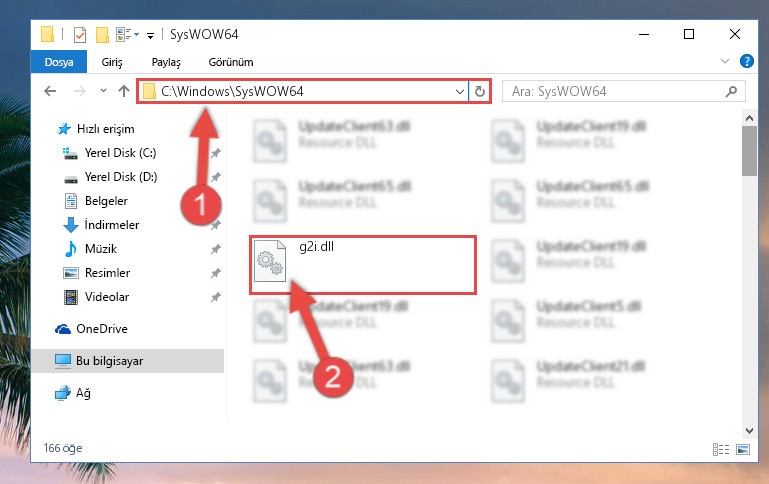Image resolution: width=769 pixels, height=484 pixels.
Task: Toggle the pin next to Müzik
Action: point(215,249)
